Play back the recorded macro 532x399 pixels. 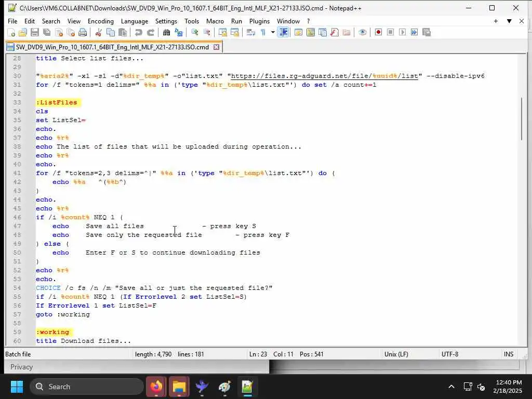(403, 33)
